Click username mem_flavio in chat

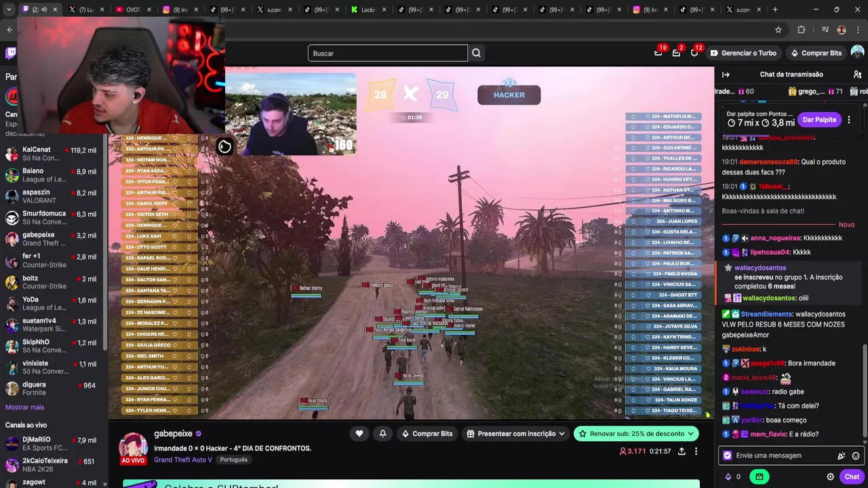(x=768, y=434)
